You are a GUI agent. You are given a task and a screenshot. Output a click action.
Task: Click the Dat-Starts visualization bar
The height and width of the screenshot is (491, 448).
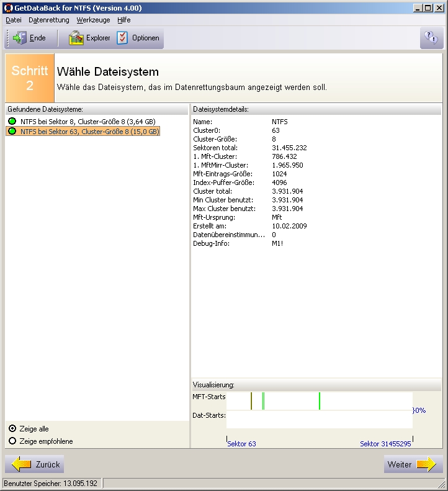[x=320, y=420]
